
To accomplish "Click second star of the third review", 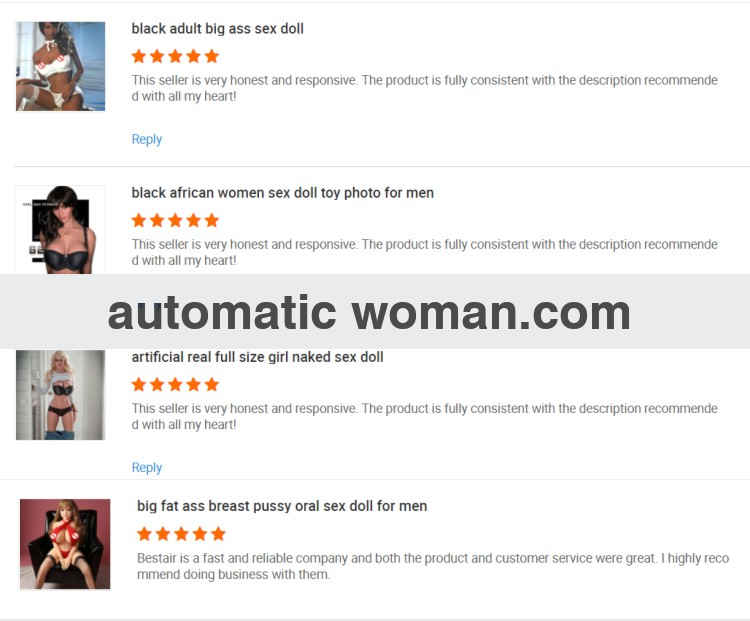I will (157, 384).
